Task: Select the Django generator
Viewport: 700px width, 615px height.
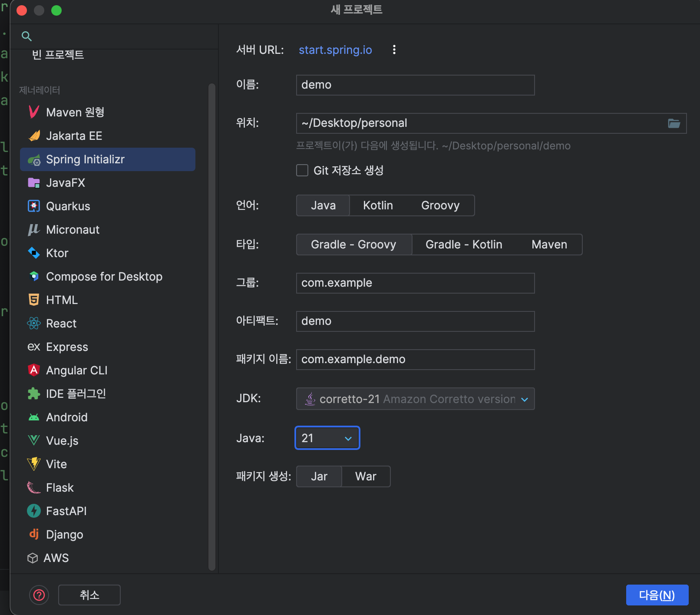Action: click(x=108, y=535)
